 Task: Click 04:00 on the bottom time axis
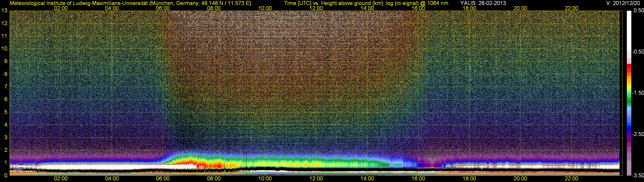tap(112, 179)
